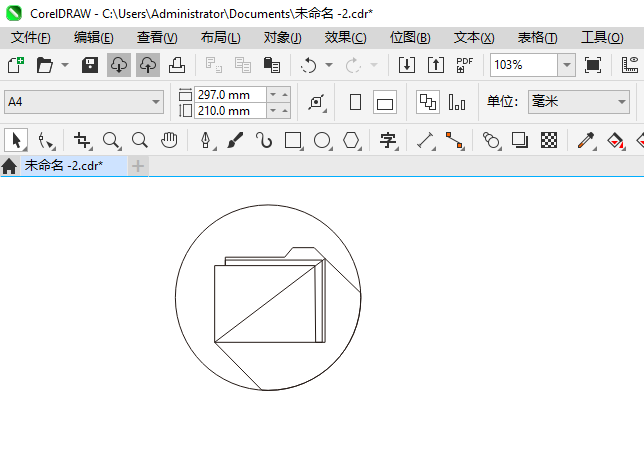Print the document with the printer icon

(x=177, y=65)
